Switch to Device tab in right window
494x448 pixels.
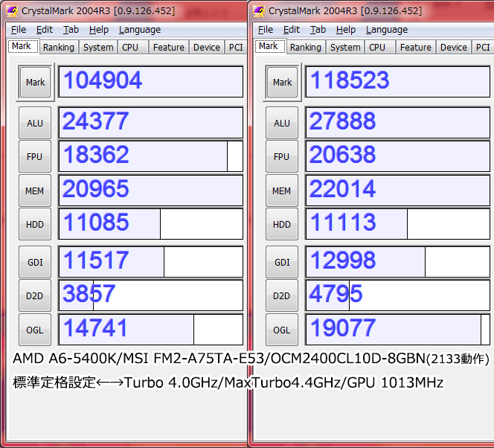coord(454,48)
